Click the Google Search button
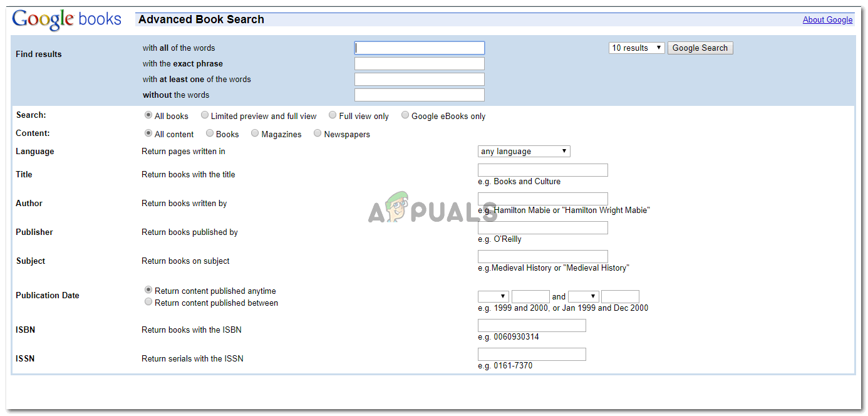The image size is (868, 416). (700, 48)
